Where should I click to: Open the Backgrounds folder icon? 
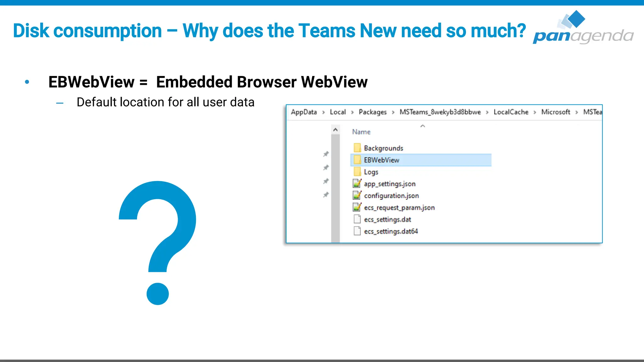(357, 148)
